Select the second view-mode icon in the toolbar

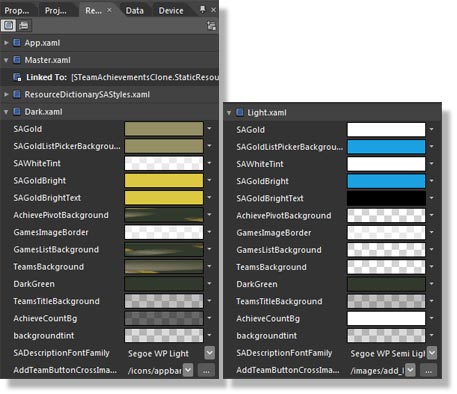pyautogui.click(x=23, y=25)
